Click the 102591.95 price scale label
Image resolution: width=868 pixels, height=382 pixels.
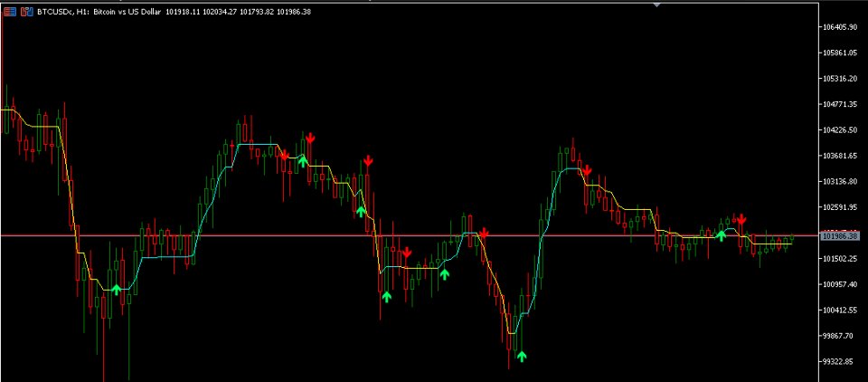842,207
